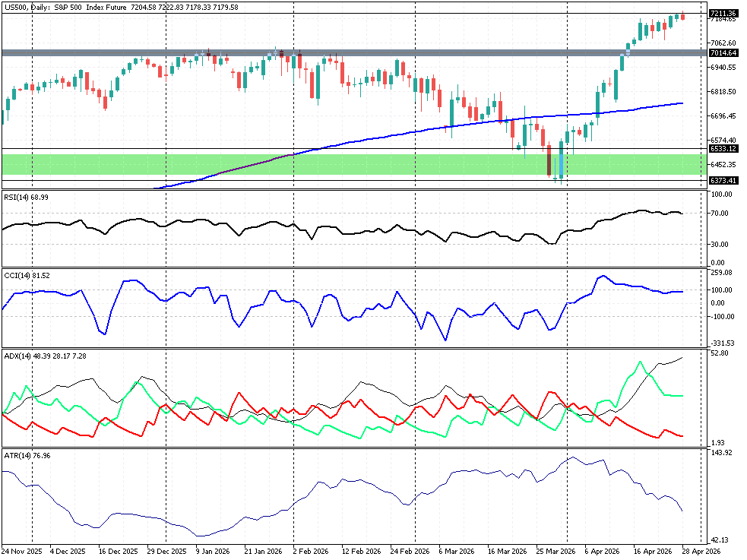This screenshot has width=747, height=560.
Task: Select the RSI(14) indicator label
Action: [x=22, y=198]
